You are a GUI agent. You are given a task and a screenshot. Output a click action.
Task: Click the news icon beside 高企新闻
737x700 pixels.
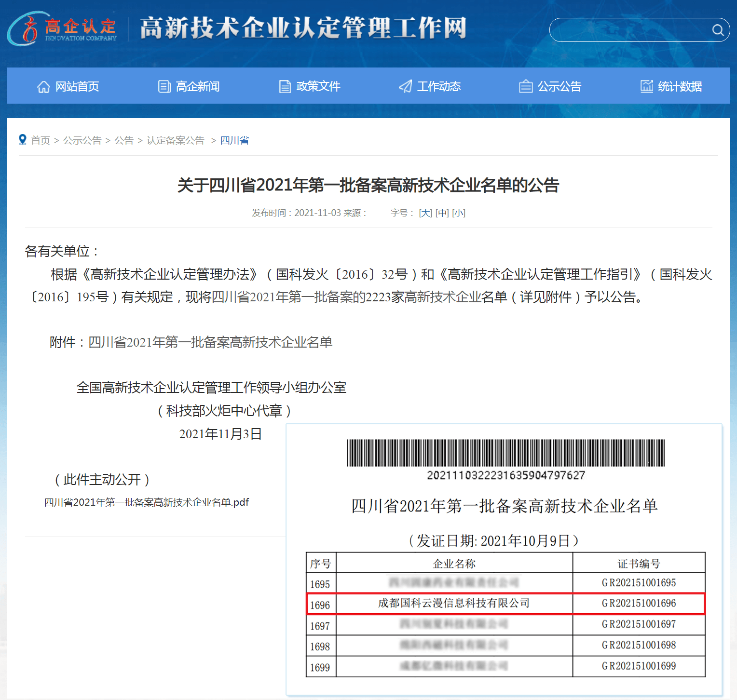[x=164, y=87]
